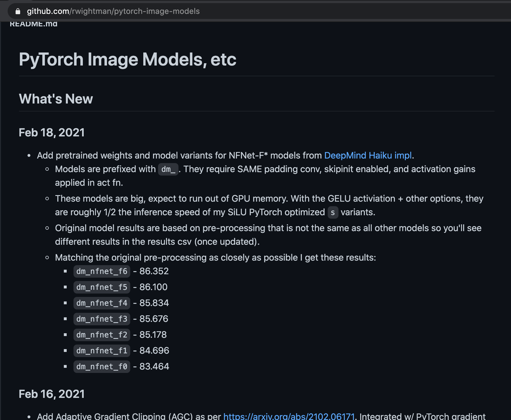Viewport: 511px width, 420px height.
Task: Click the dm_nfnet_f1 code label
Action: (x=102, y=351)
